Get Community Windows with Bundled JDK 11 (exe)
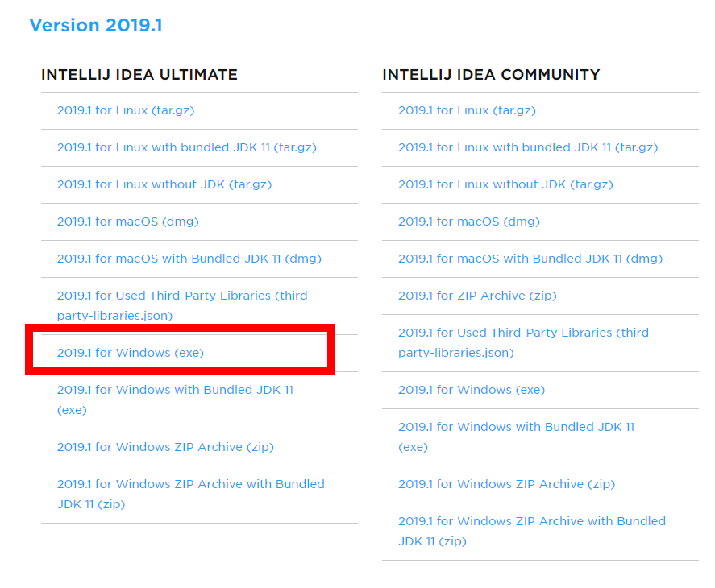Screen dimensions: 715x588 [x=516, y=437]
